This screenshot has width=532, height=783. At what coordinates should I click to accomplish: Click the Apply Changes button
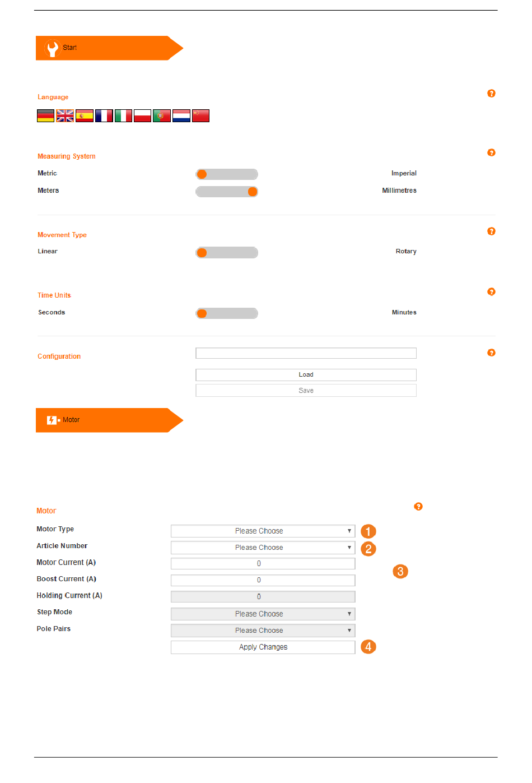click(263, 647)
